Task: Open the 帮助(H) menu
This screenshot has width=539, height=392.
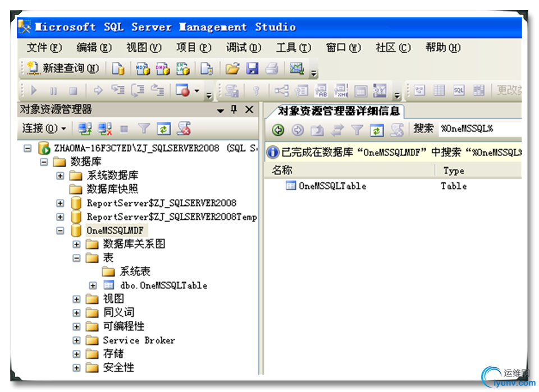Action: [x=443, y=47]
